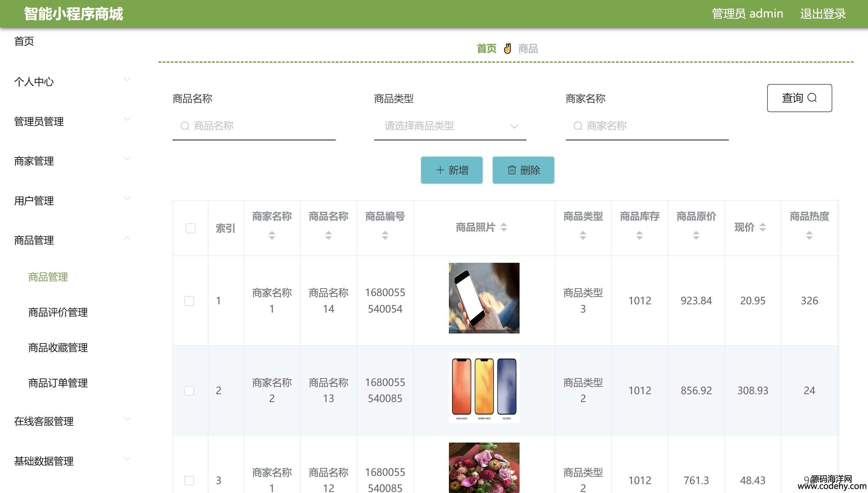This screenshot has width=868, height=493.
Task: Sort by 现价 column arrows
Action: [x=762, y=227]
